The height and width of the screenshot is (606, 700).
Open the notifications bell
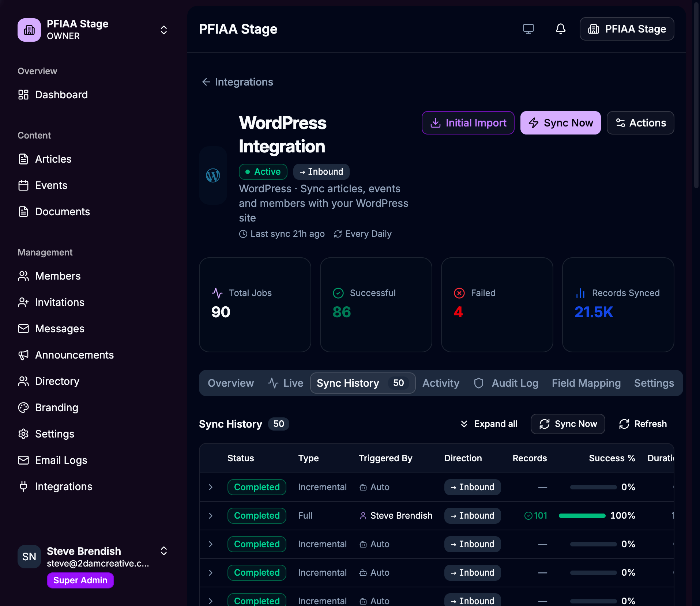coord(560,29)
